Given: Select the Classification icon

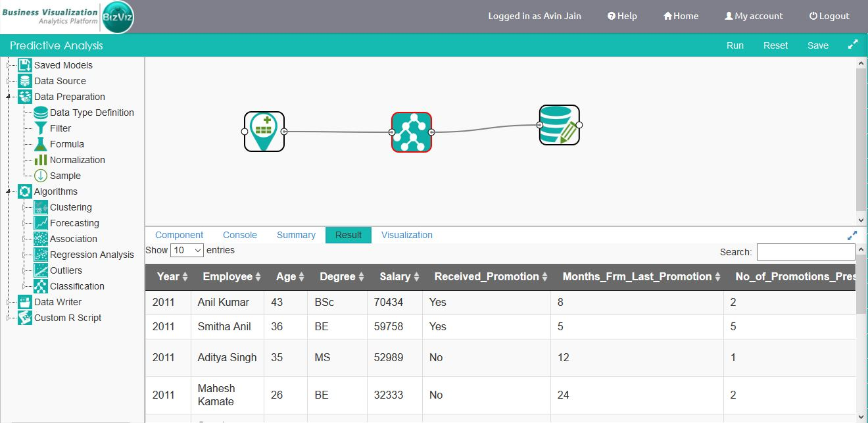Looking at the screenshot, I should [41, 286].
